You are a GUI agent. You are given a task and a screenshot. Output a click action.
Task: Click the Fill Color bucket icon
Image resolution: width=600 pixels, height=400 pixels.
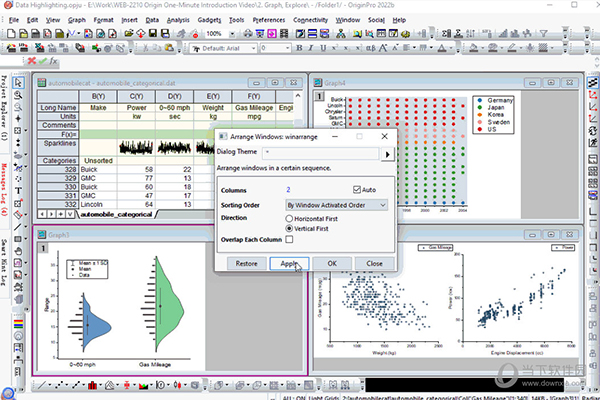tap(474, 48)
